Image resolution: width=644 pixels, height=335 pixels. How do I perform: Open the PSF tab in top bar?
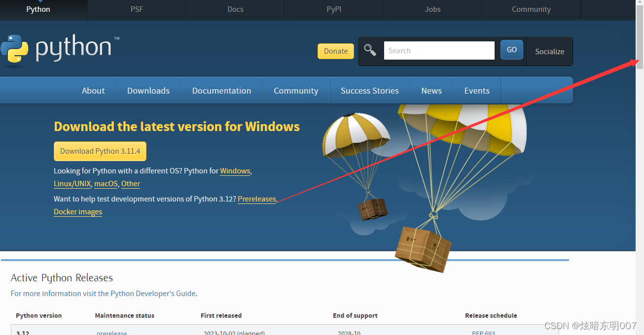point(137,9)
